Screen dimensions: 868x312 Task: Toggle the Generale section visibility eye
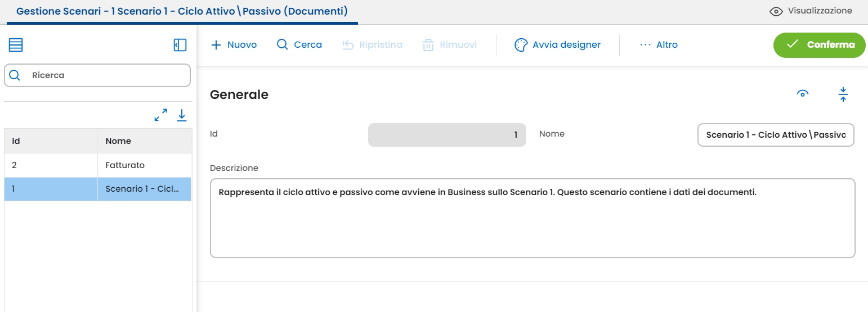pos(803,94)
